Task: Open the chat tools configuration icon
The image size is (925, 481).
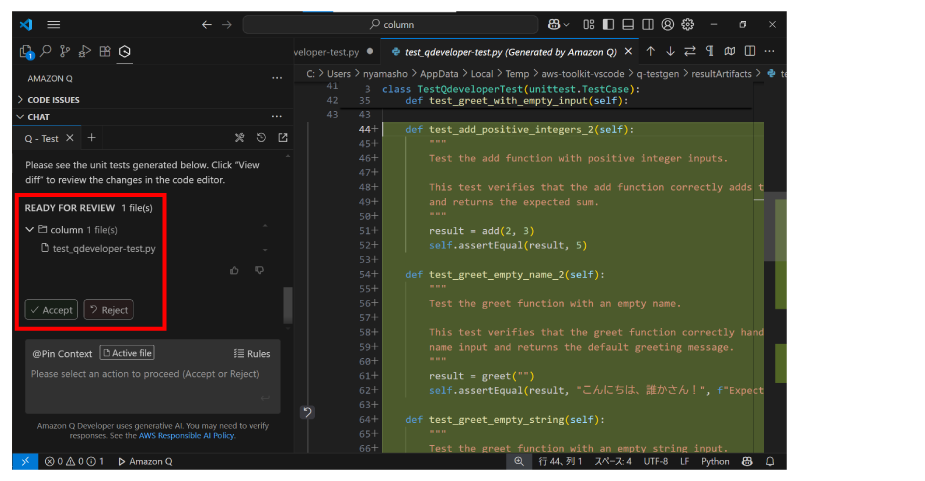Action: [x=239, y=138]
